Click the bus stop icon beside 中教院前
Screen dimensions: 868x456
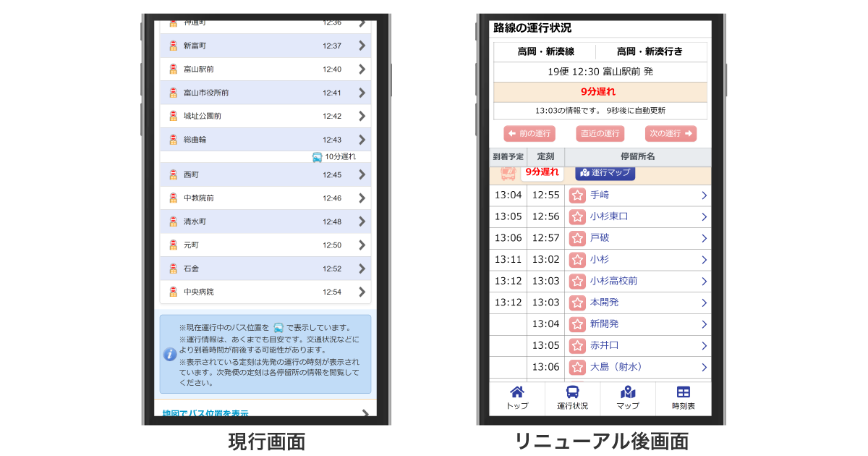pyautogui.click(x=173, y=198)
